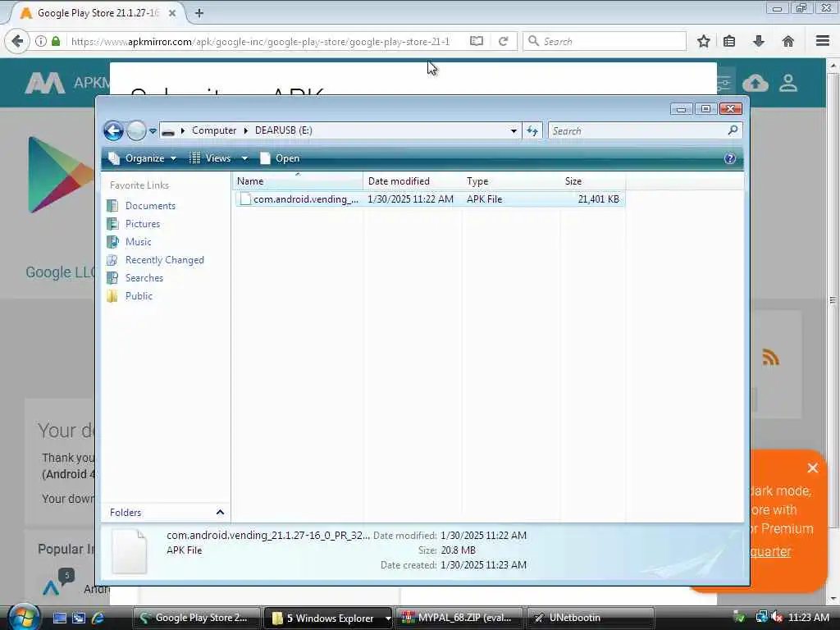Show bookmarks list icon in browser toolbar
This screenshot has height=630, width=840.
point(729,41)
